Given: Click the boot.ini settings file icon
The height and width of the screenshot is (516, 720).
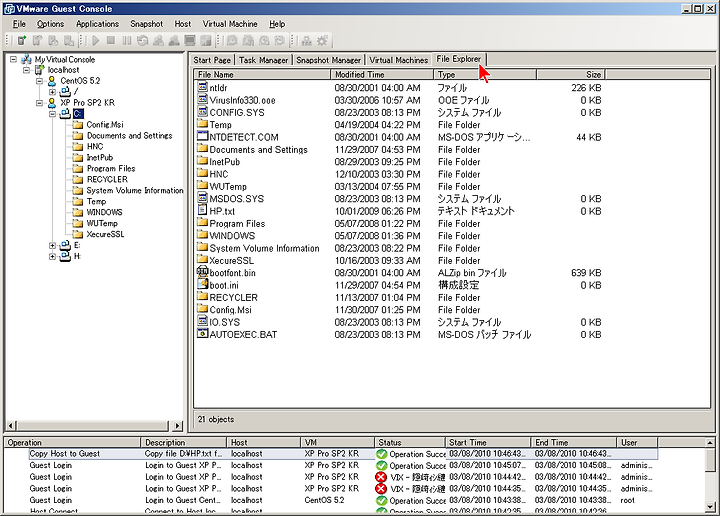Looking at the screenshot, I should [202, 284].
